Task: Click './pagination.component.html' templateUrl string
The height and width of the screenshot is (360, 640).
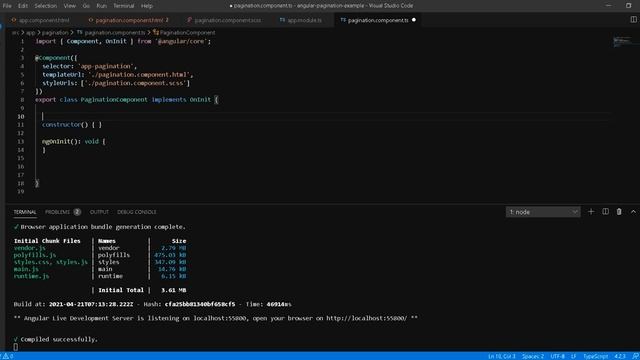Action: coord(139,75)
